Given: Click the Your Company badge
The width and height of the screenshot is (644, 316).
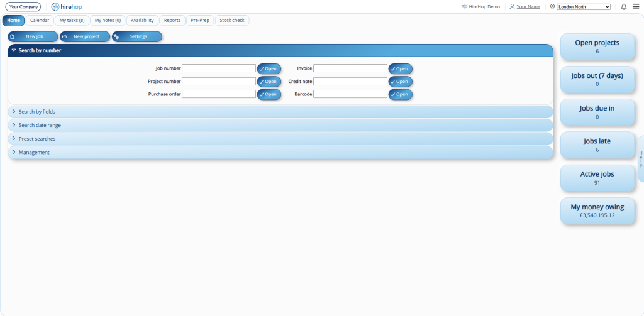Looking at the screenshot, I should point(23,6).
